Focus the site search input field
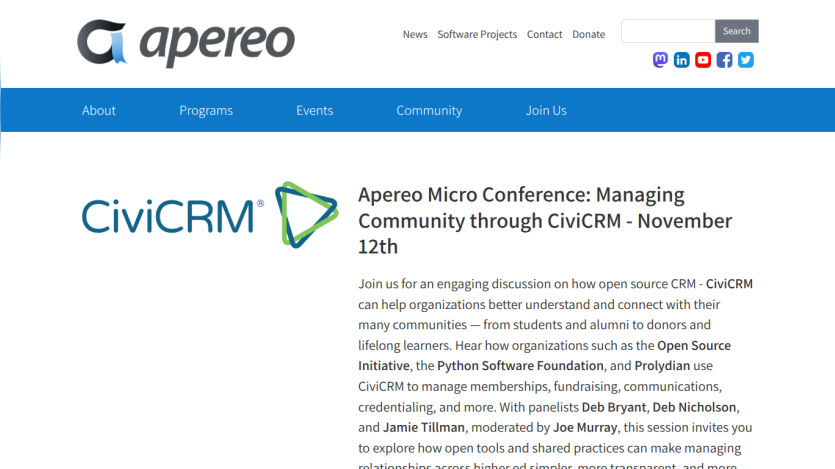 point(668,31)
